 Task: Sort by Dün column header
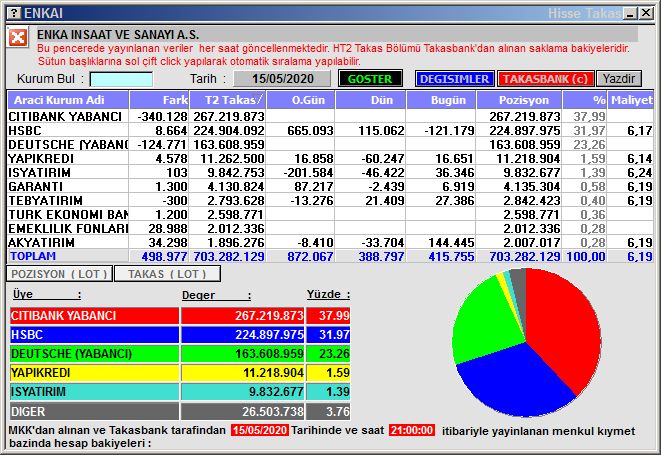(371, 100)
